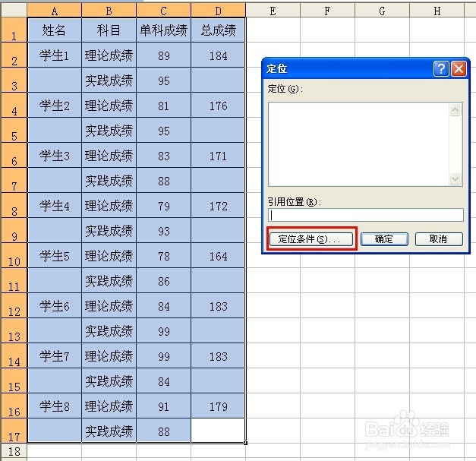Click the list scrollbar up arrow
476x461 pixels.
(x=455, y=109)
